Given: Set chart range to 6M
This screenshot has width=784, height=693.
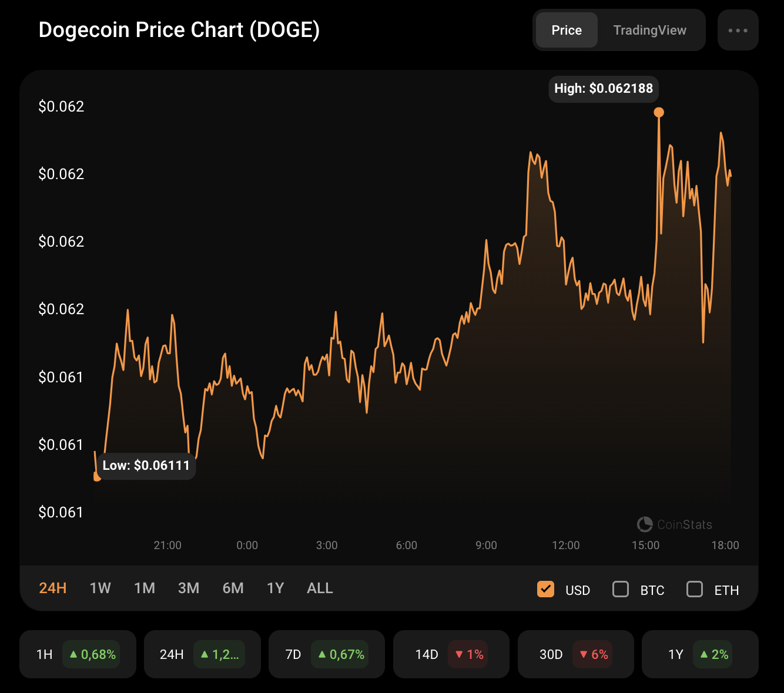Looking at the screenshot, I should [x=233, y=588].
